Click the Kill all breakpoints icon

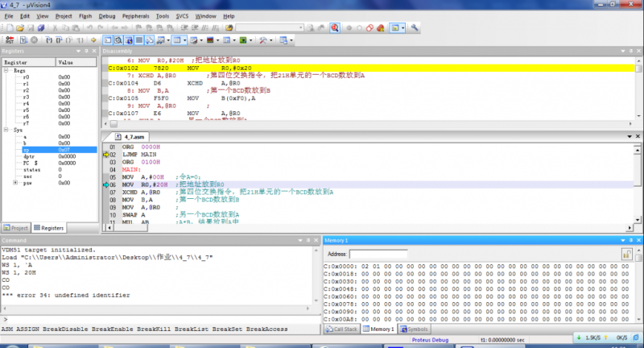380,28
